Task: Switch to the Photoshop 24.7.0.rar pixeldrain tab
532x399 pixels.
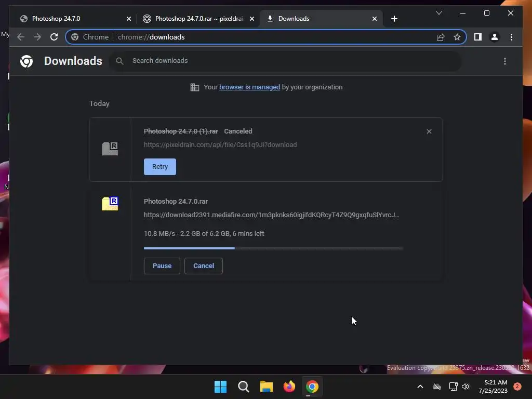Action: coord(198,19)
